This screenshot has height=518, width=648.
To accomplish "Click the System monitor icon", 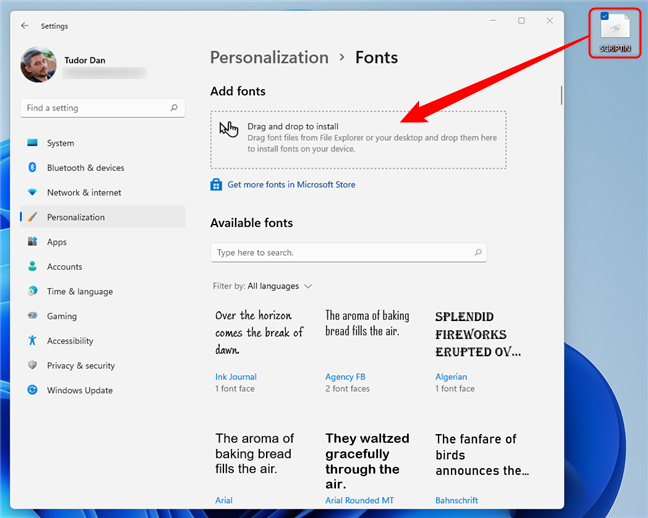I will point(32,143).
